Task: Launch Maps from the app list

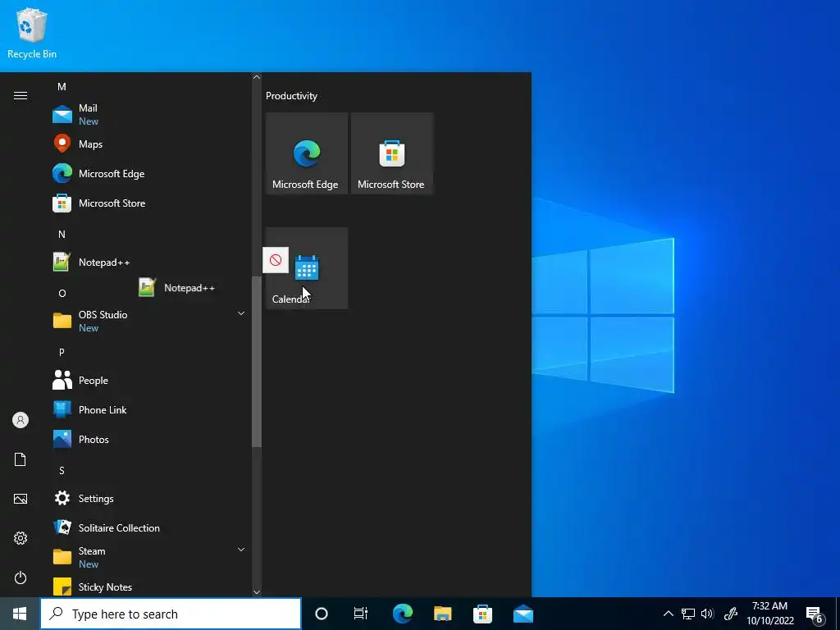Action: (149, 144)
